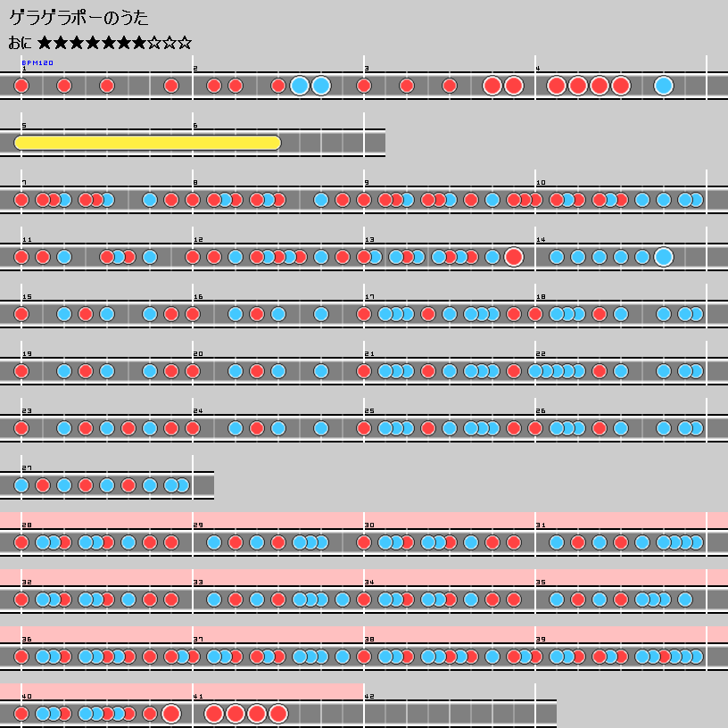Click the first red don note in measure 1
728x728 pixels.
(x=21, y=86)
